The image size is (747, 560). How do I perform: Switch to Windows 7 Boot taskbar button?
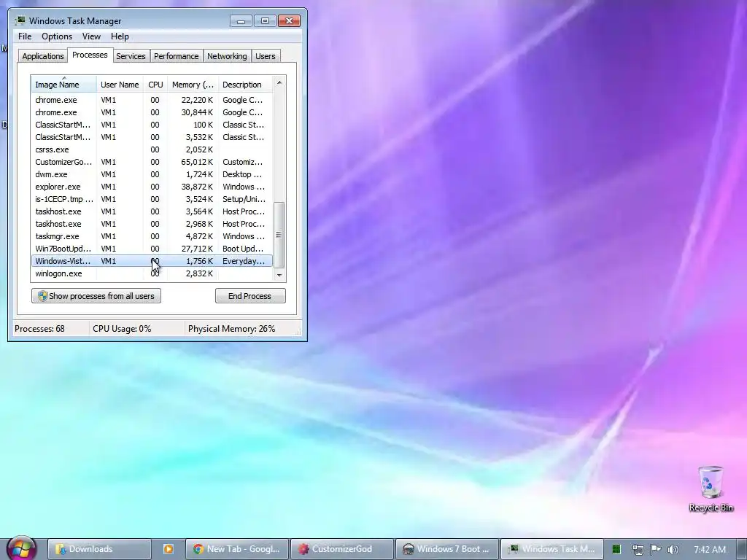tap(447, 549)
